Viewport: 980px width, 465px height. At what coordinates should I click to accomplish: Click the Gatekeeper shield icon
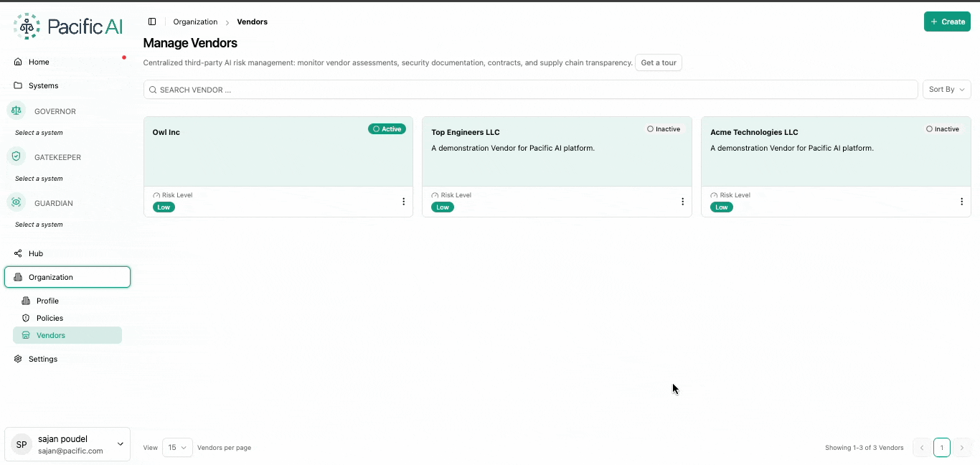[17, 156]
